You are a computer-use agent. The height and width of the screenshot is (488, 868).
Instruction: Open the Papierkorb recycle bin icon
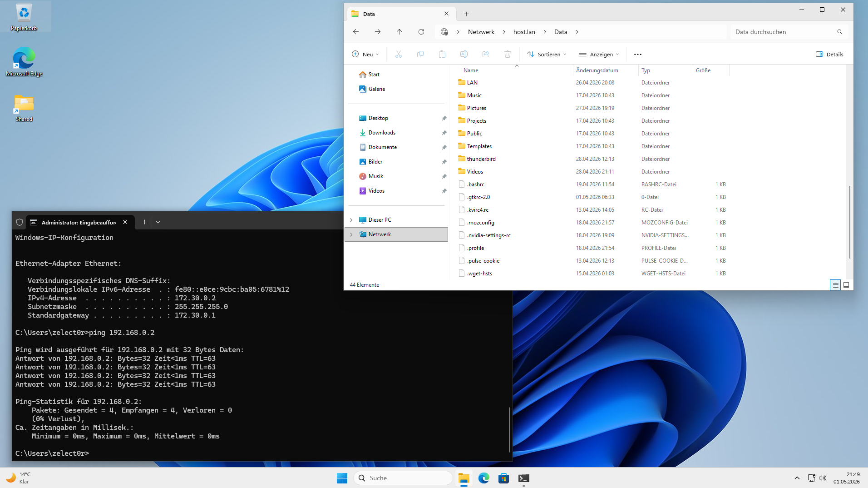click(24, 17)
